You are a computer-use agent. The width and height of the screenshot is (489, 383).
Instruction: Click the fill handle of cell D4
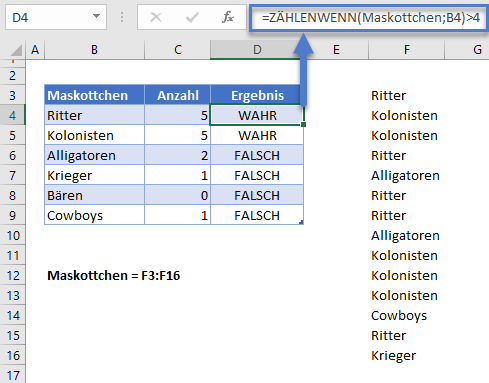(x=303, y=124)
